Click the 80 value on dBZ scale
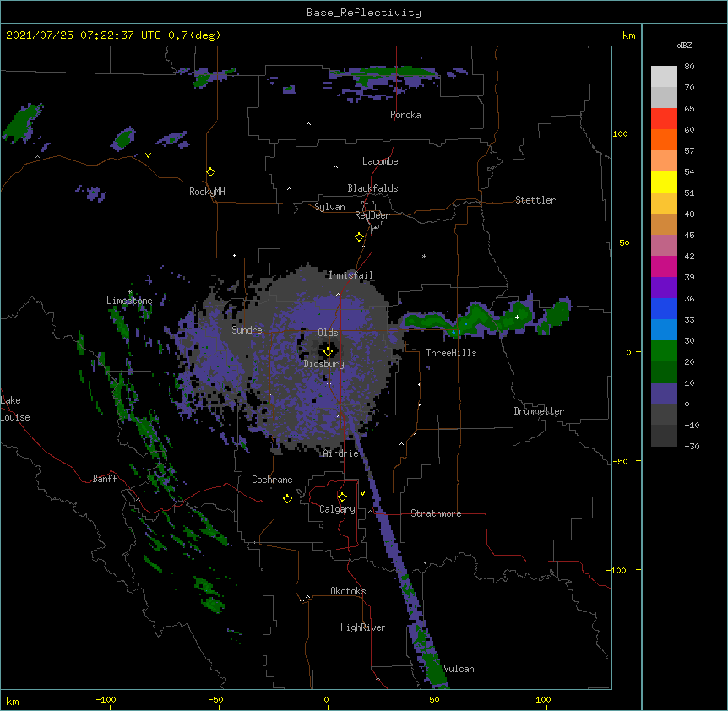Viewport: 728px width, 711px height. tap(689, 67)
